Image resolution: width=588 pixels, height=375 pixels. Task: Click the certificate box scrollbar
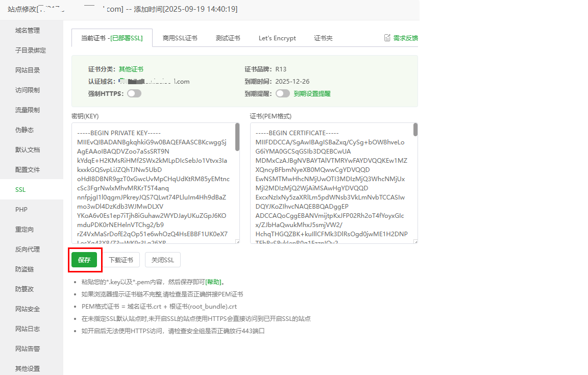pos(415,130)
